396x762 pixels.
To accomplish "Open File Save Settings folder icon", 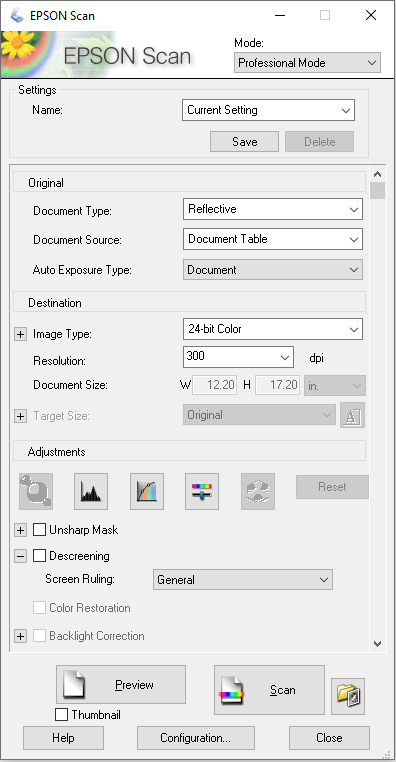I will (348, 696).
